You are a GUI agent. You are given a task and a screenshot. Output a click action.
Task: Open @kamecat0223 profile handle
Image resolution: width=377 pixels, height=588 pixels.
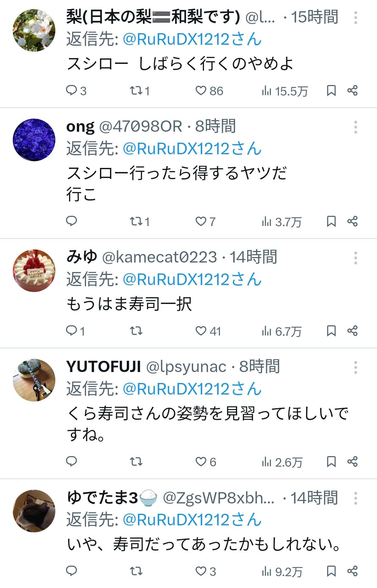(x=160, y=257)
